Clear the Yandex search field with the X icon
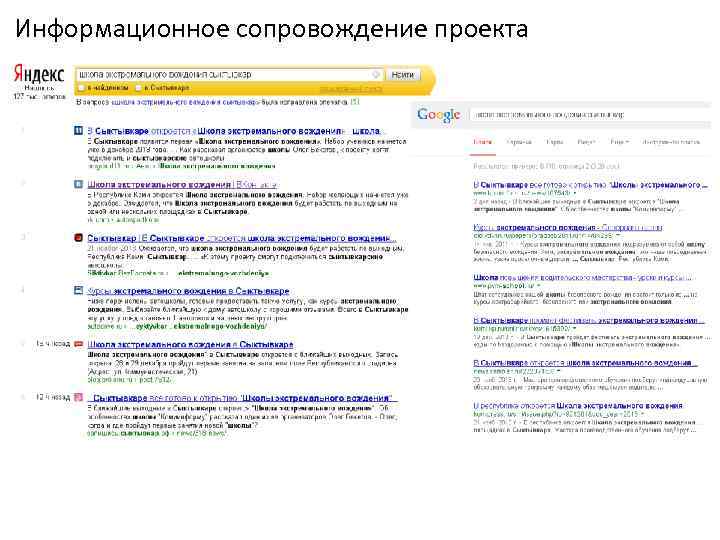This screenshot has width=720, height=540. point(376,74)
